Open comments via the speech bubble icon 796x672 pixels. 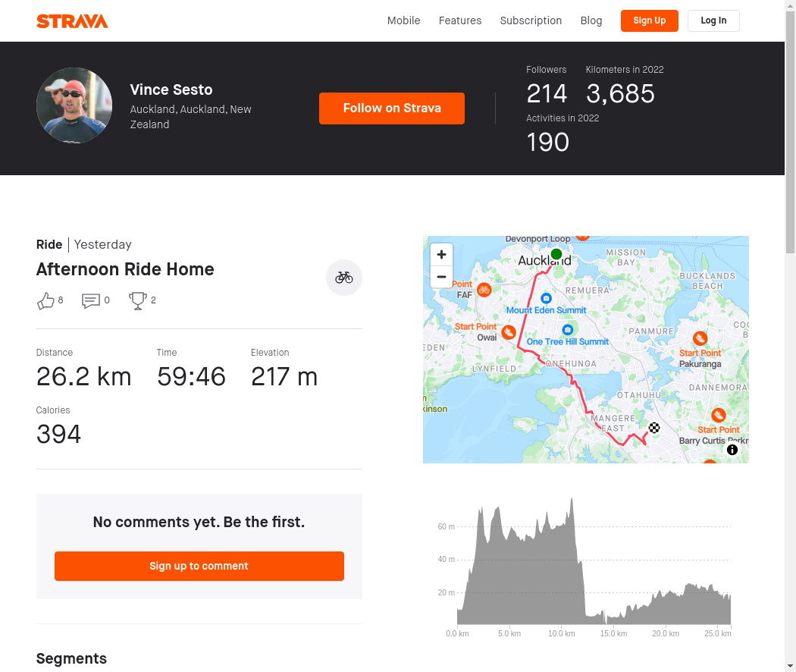(x=91, y=300)
